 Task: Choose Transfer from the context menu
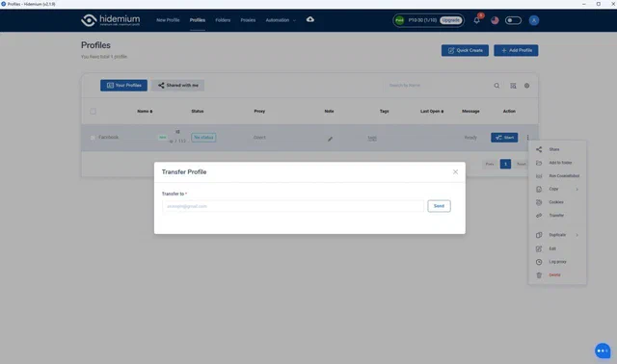(x=557, y=216)
